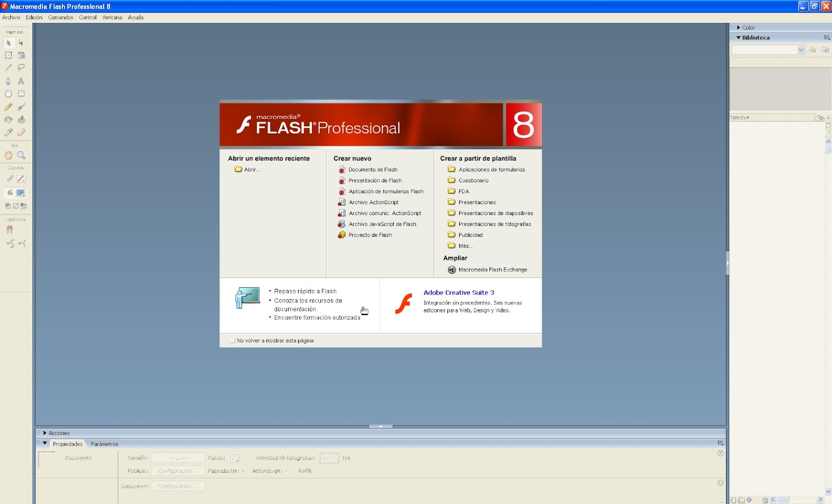
Task: Create a new Documento de Flash
Action: click(x=373, y=169)
